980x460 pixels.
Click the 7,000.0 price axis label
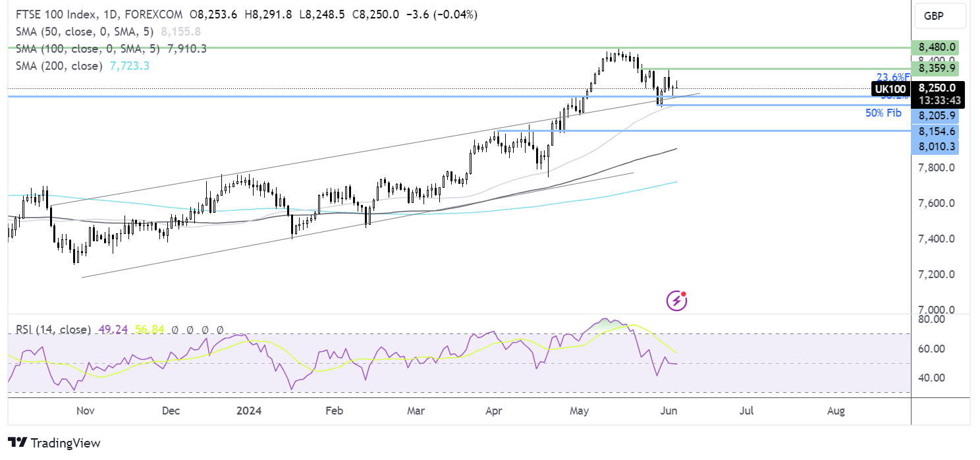coord(937,310)
